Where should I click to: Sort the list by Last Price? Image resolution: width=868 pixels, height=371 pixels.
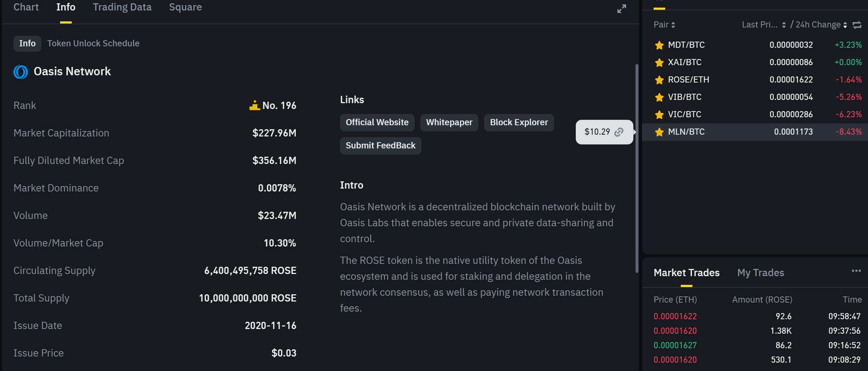(x=763, y=25)
